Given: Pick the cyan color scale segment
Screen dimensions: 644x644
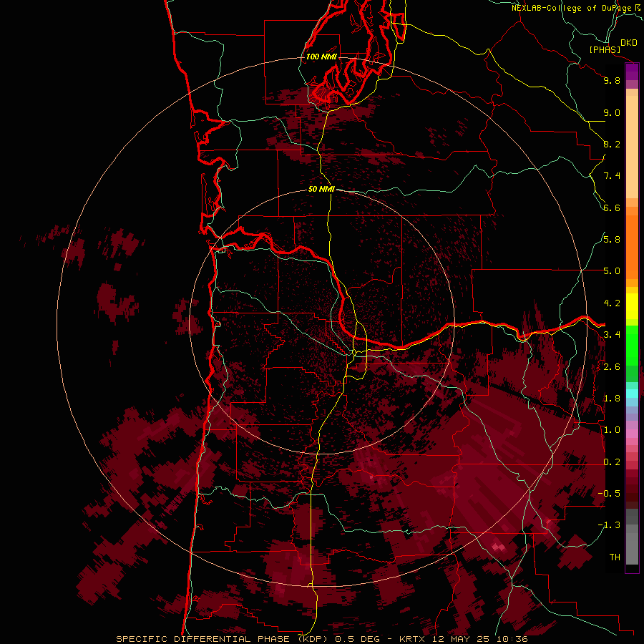Looking at the screenshot, I should pyautogui.click(x=632, y=394).
